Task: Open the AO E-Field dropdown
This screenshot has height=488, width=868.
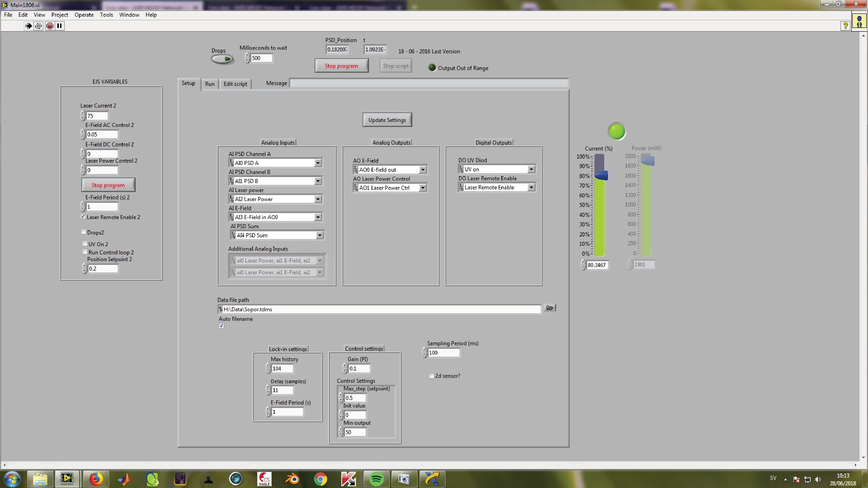Action: click(x=422, y=170)
